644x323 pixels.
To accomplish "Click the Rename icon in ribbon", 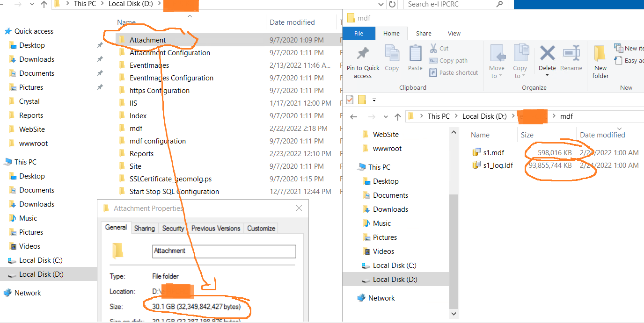I will pyautogui.click(x=571, y=54).
